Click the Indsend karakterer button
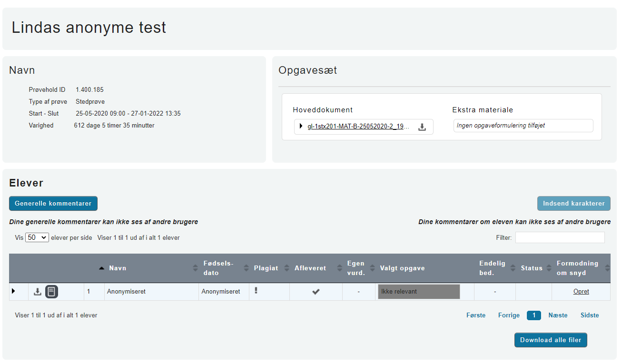Screen dimensions: 622x364 (x=574, y=203)
